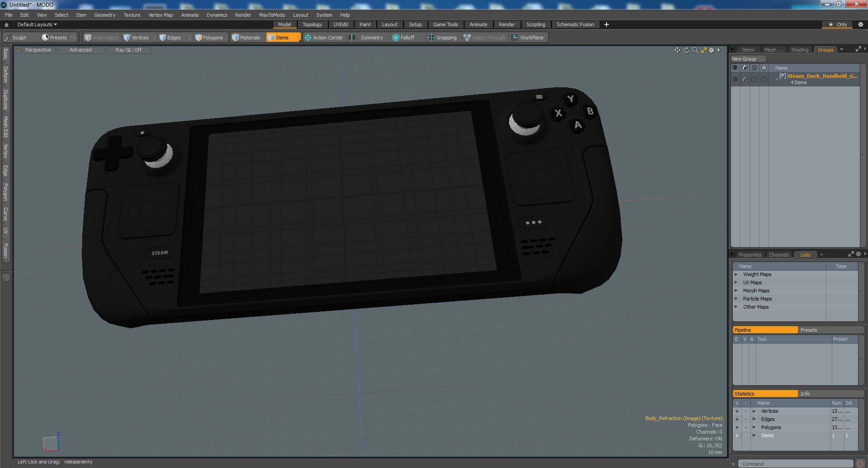Check the first box for Steam_Deck_Handheld group

754,79
